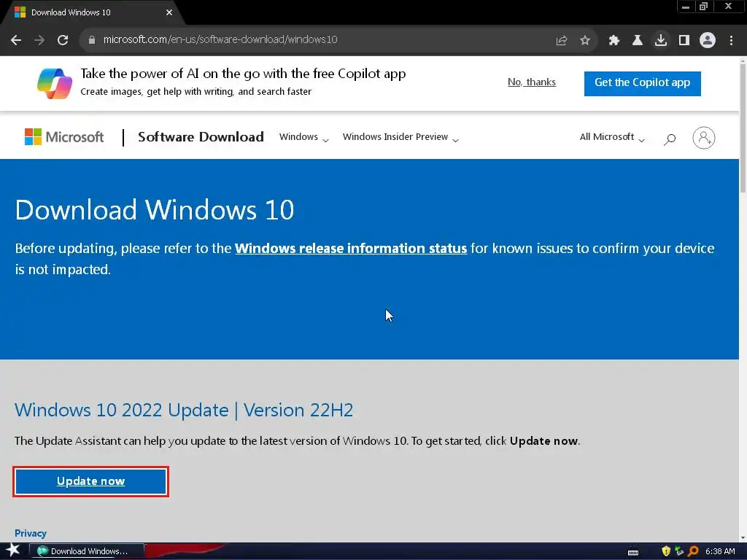
Task: View site security lock information
Action: (x=91, y=40)
